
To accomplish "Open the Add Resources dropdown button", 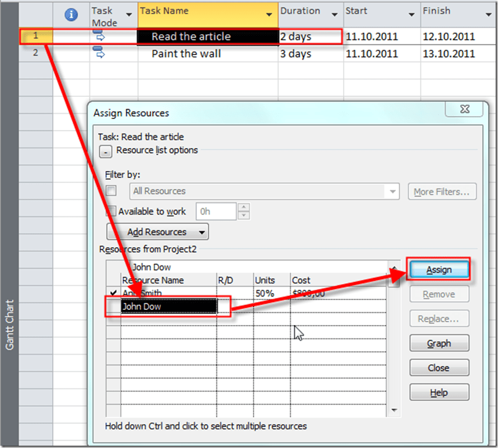I will click(157, 232).
